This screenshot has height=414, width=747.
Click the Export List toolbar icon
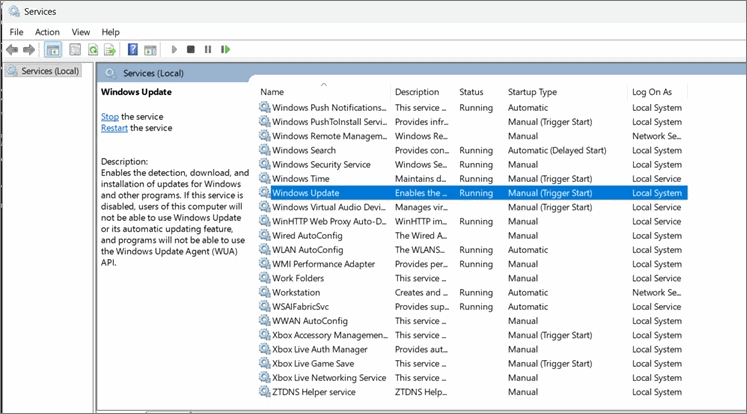pyautogui.click(x=111, y=49)
